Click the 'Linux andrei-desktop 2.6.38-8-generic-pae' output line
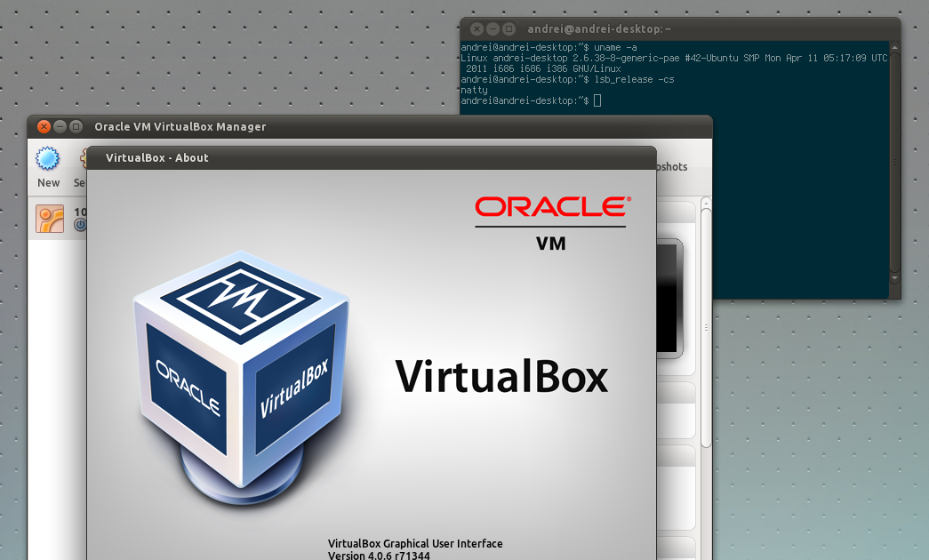Screen dimensions: 929x560 point(674,58)
